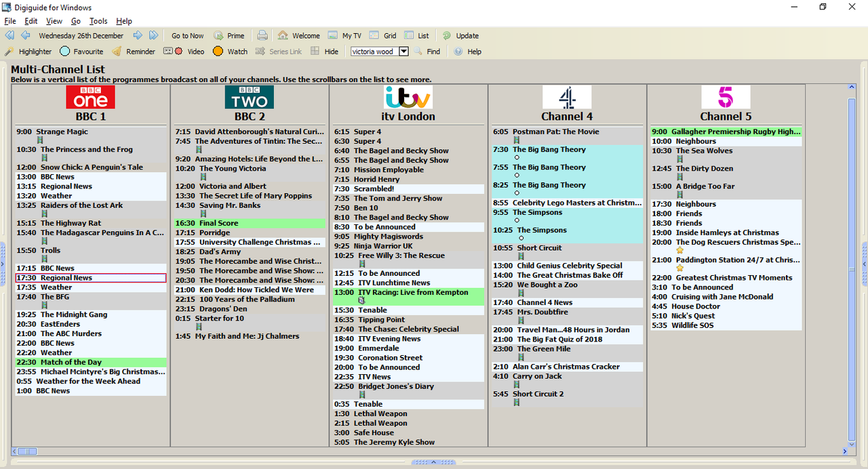
Task: Select 17:30 Regional News on BBC 1
Action: point(91,278)
